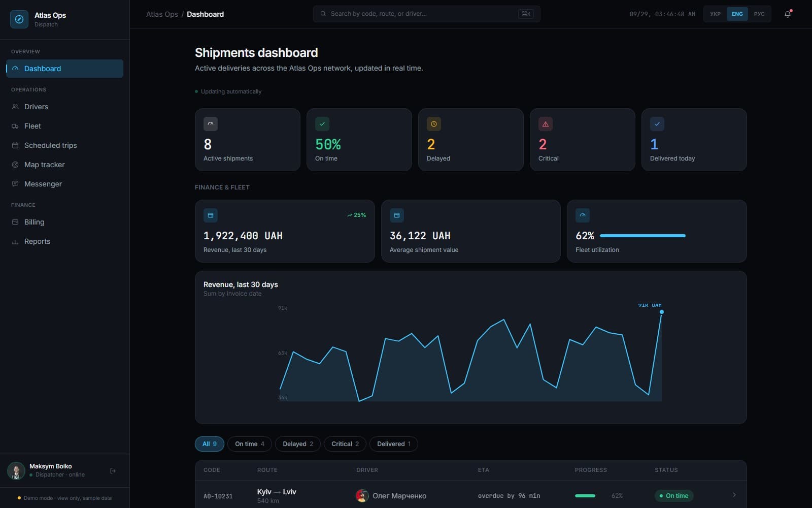Image resolution: width=812 pixels, height=508 pixels.
Task: Click the Kyiv → Lviv route
Action: pyautogui.click(x=277, y=492)
